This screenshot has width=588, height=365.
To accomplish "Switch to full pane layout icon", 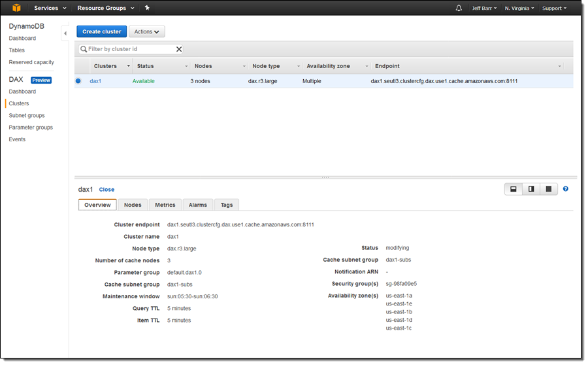I will tap(548, 189).
